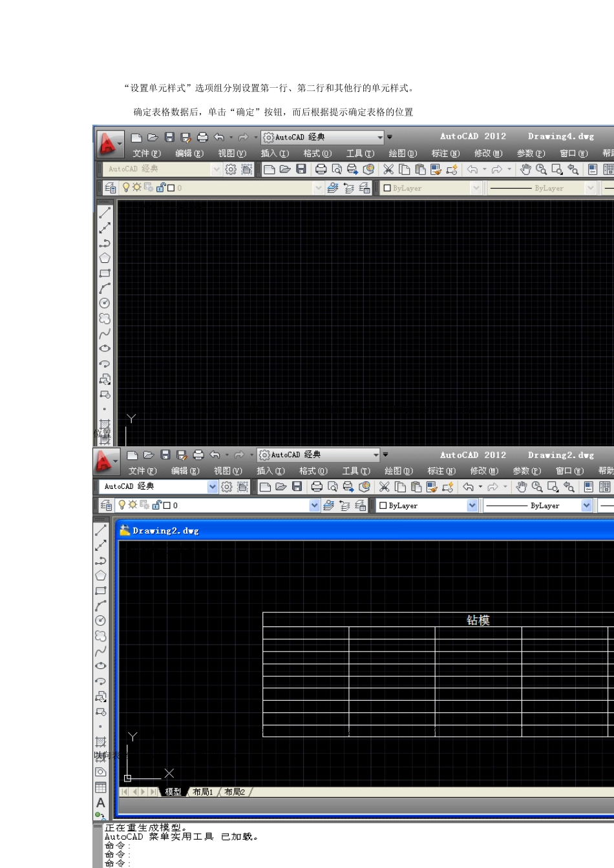Click ByLayer color box in Drawing4 properties toolbar
Viewport: 614px width, 868px height.
[x=387, y=188]
